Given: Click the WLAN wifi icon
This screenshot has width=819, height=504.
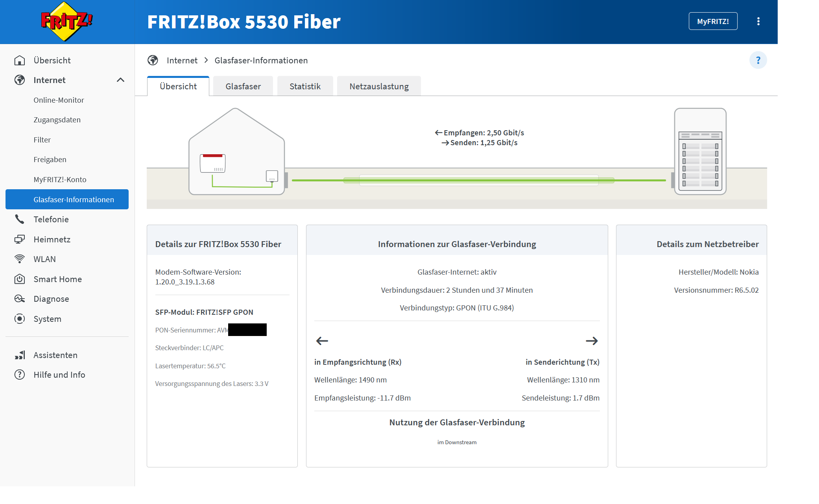Looking at the screenshot, I should [20, 259].
